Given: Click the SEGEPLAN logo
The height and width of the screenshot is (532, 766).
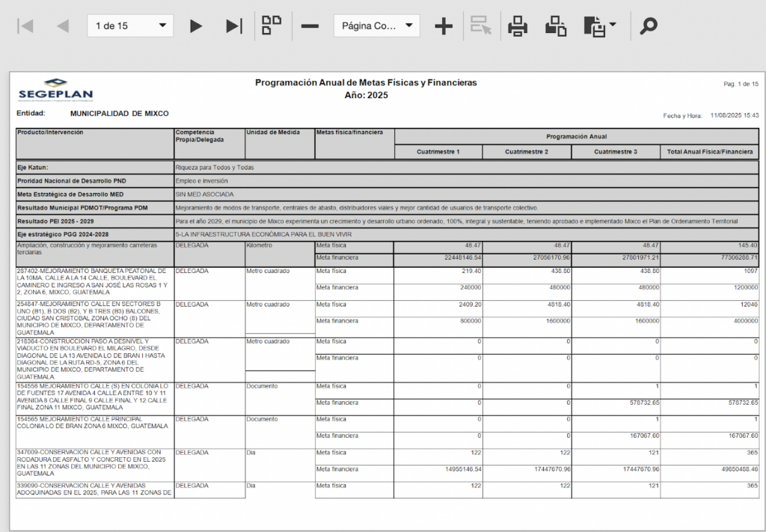Looking at the screenshot, I should point(55,91).
